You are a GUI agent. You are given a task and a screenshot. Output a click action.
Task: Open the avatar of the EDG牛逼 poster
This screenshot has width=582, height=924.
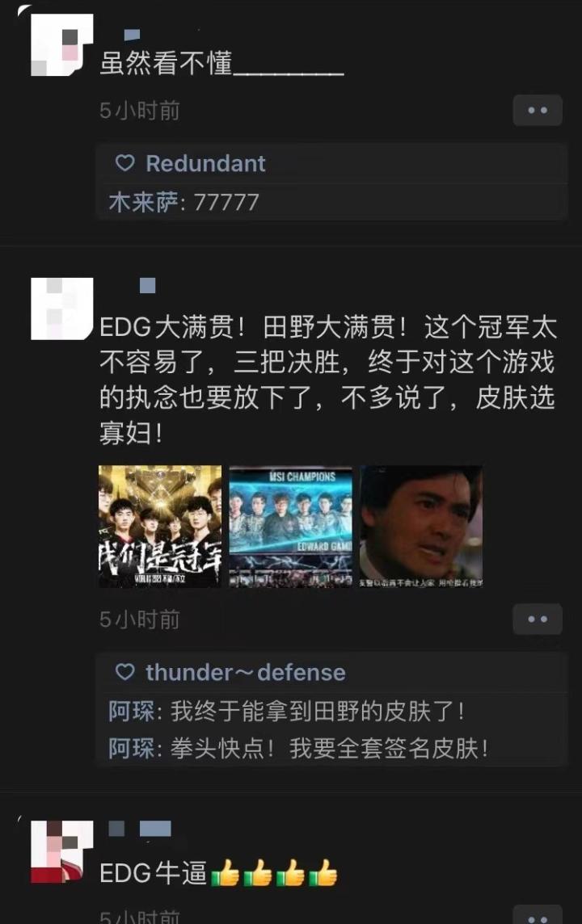(62, 851)
